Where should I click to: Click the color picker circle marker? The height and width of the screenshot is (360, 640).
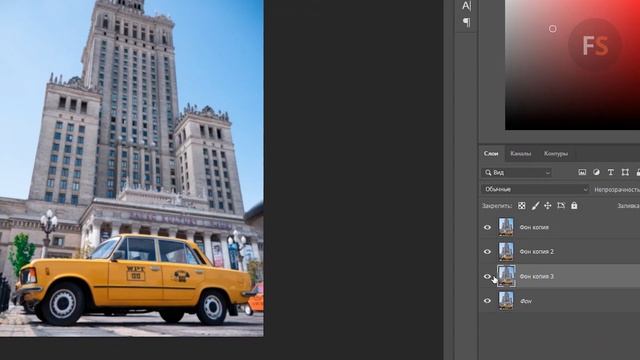[553, 29]
